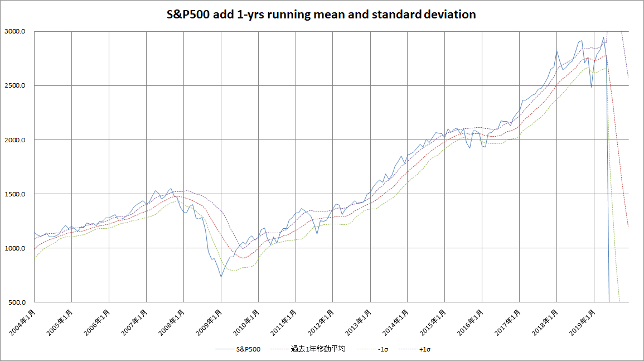Click the 2500.0 y-axis label

[15, 85]
